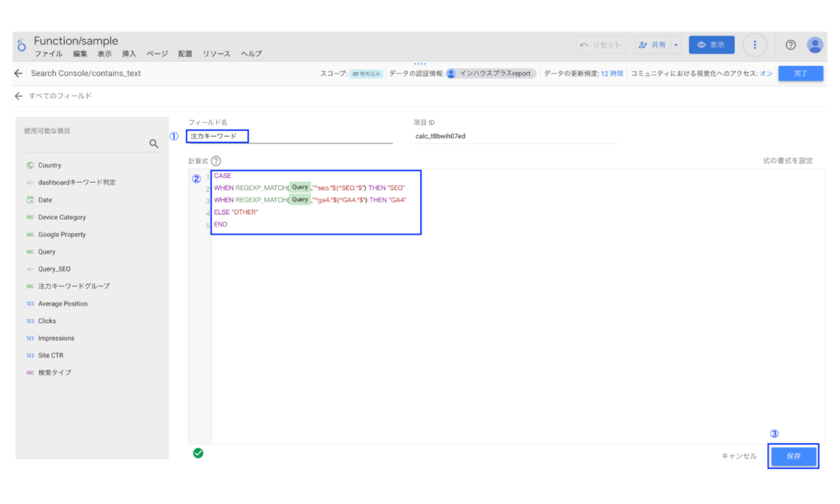
Task: Change data freshness 12 時間 setting
Action: point(611,74)
